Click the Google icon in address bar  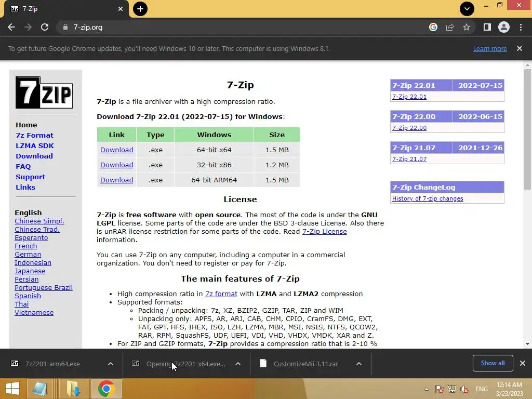pos(433,27)
